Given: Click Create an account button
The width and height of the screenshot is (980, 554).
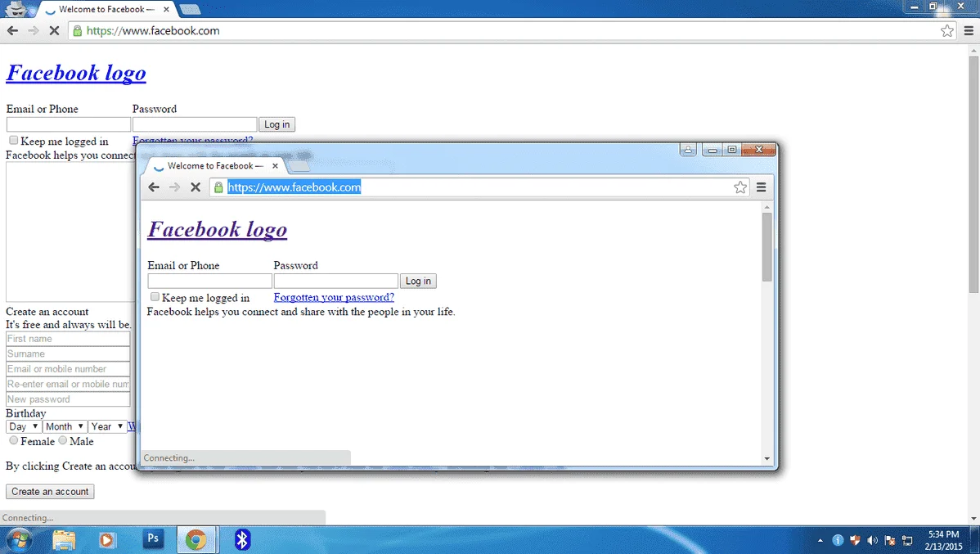Looking at the screenshot, I should [50, 492].
